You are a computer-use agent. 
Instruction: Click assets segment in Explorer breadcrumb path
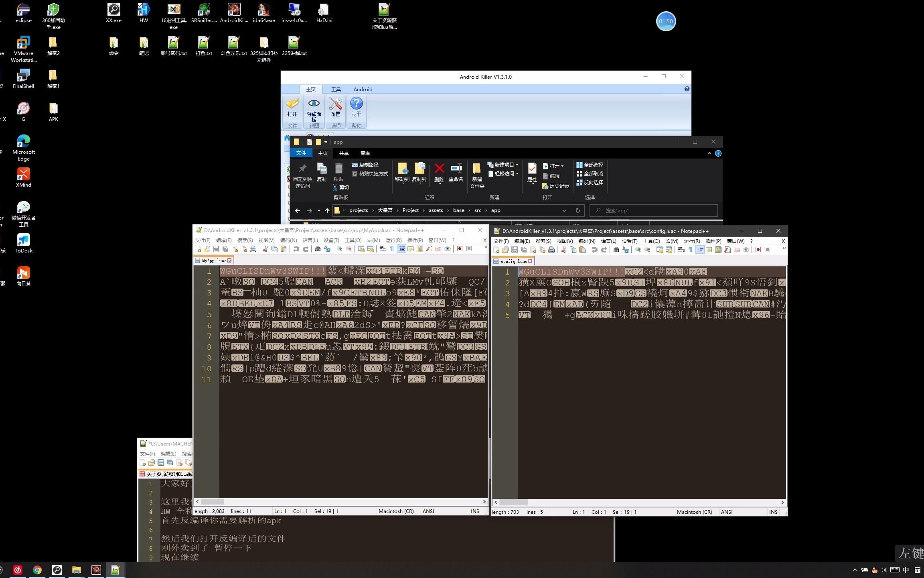[436, 210]
